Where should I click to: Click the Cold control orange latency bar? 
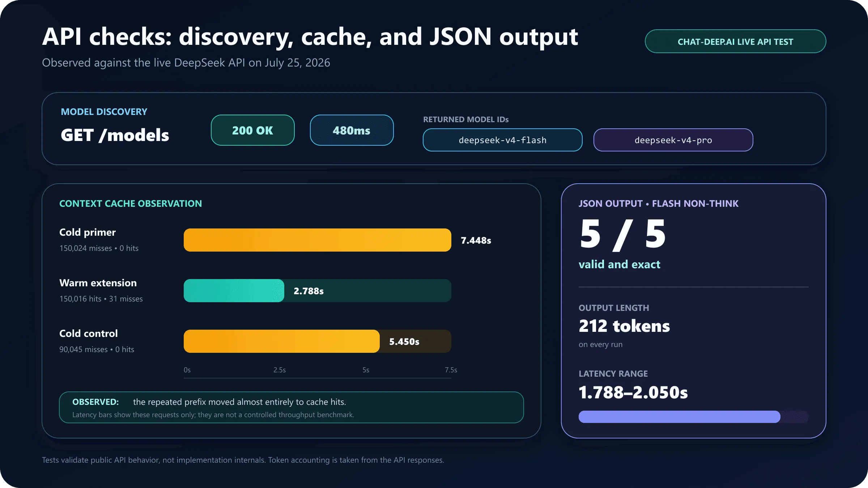281,341
